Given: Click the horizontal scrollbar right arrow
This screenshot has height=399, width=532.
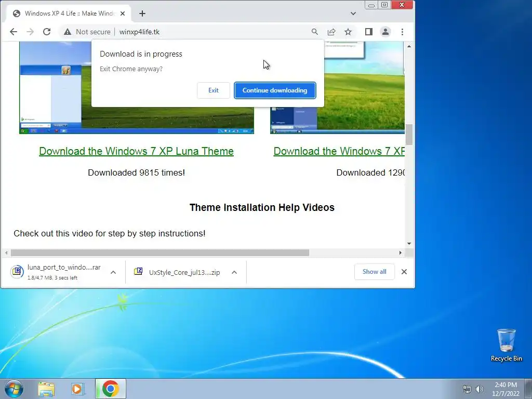Looking at the screenshot, I should (401, 253).
